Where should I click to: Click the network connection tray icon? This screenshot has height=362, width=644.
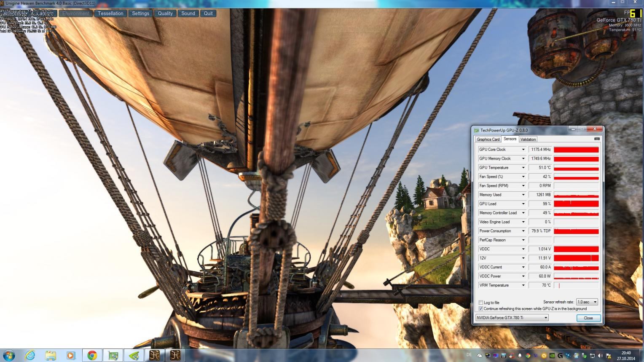[x=592, y=355]
